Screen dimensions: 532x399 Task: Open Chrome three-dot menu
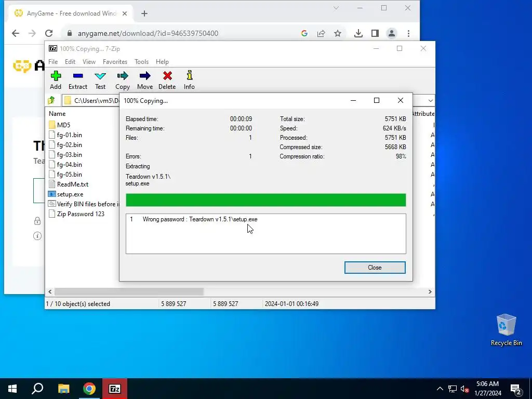click(x=408, y=33)
